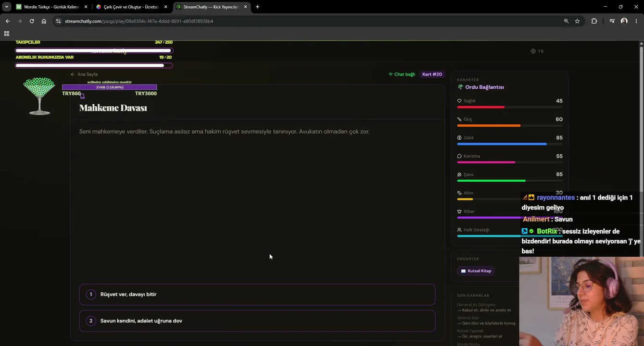Click the 'Kutsal Tapınak' past decision

point(470,331)
